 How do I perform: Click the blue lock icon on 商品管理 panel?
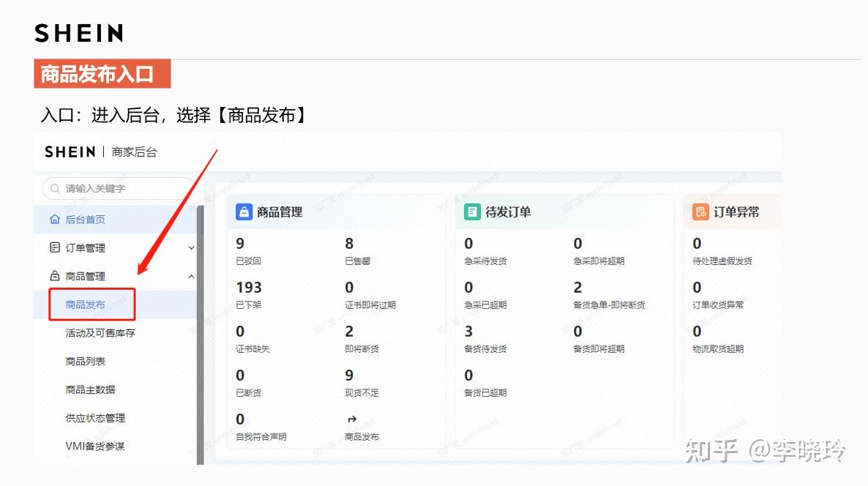242,212
